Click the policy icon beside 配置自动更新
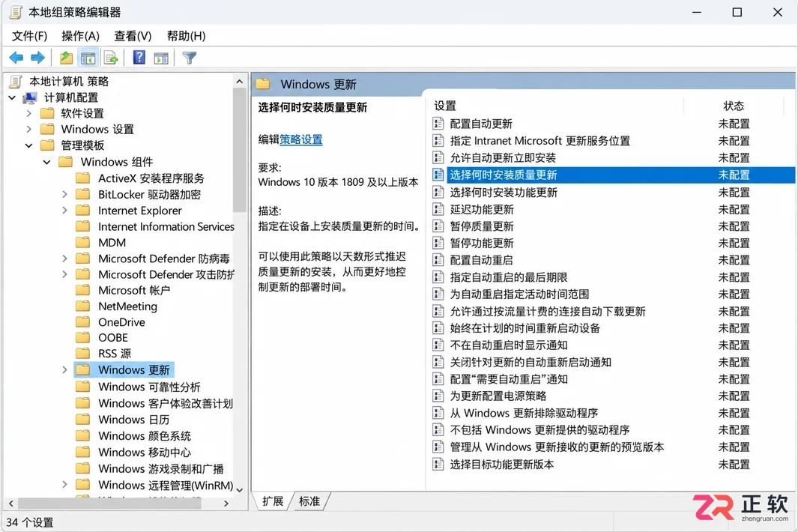Viewport: 798px width, 532px height. pyautogui.click(x=438, y=123)
